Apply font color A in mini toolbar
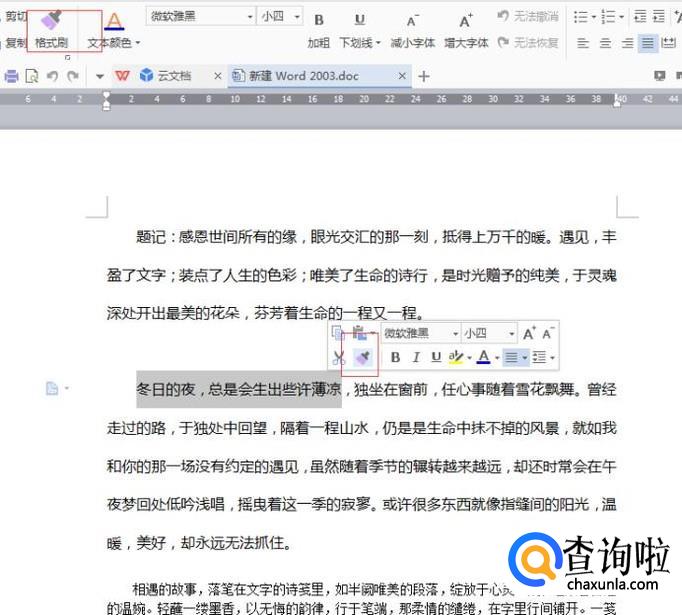 [x=483, y=357]
